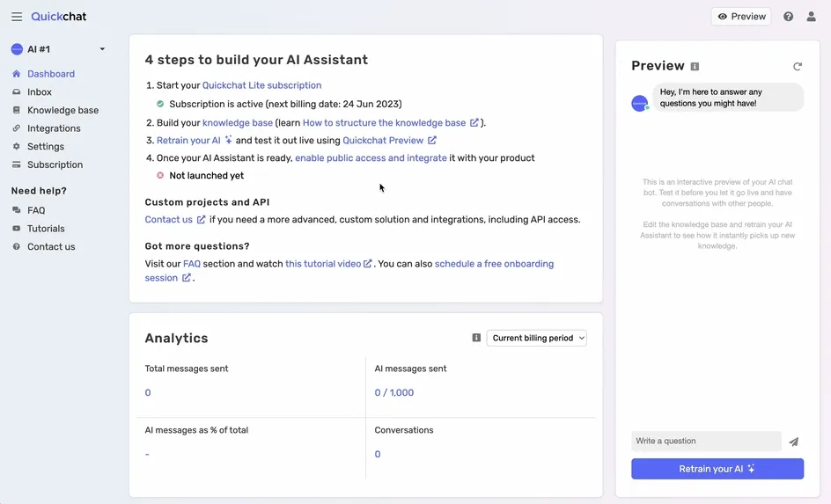Click the send message paper plane icon
The width and height of the screenshot is (831, 504).
click(793, 442)
